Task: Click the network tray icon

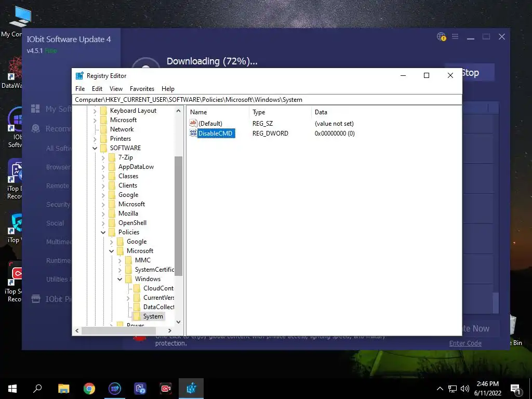Action: (x=453, y=389)
